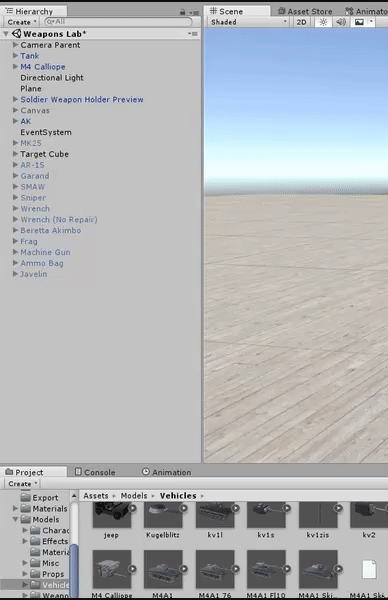Image resolution: width=388 pixels, height=600 pixels.
Task: Switch to the Console tab
Action: (x=95, y=472)
